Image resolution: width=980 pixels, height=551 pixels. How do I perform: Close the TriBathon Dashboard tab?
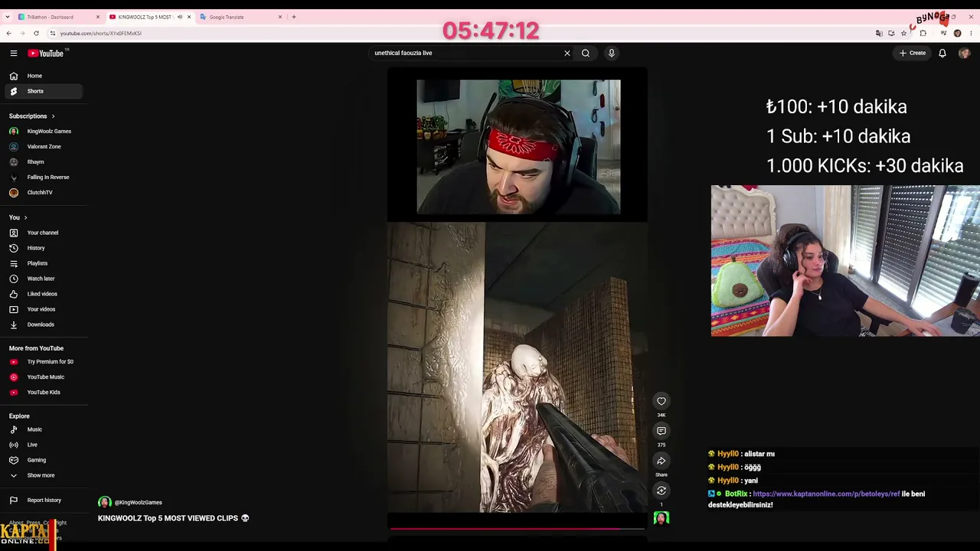[x=98, y=17]
